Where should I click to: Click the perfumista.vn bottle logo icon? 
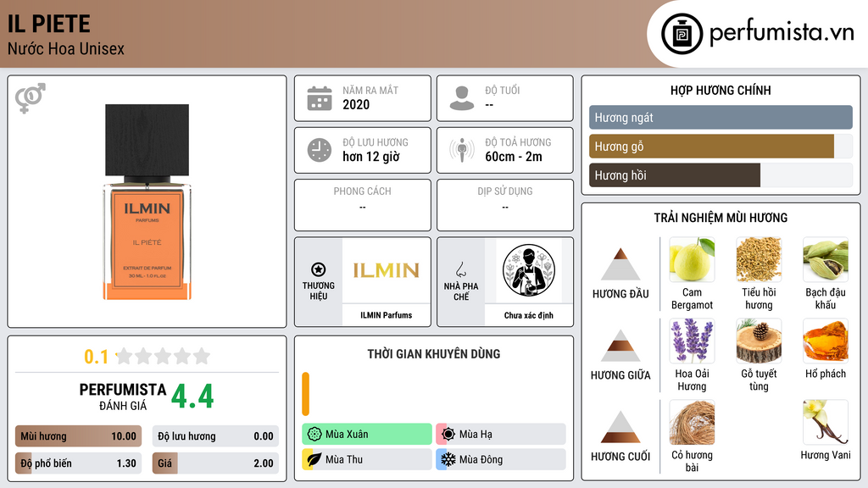pyautogui.click(x=682, y=34)
